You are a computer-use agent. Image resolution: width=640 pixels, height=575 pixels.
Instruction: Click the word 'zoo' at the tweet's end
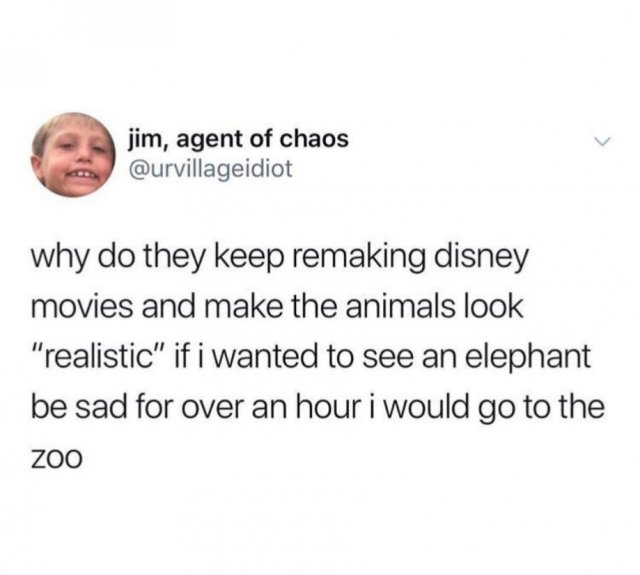coord(57,459)
